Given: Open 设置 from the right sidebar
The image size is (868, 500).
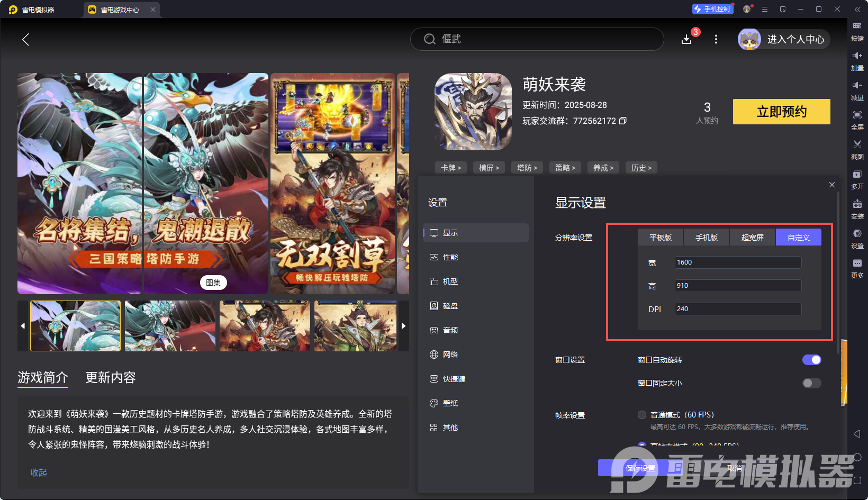Looking at the screenshot, I should click(x=857, y=238).
